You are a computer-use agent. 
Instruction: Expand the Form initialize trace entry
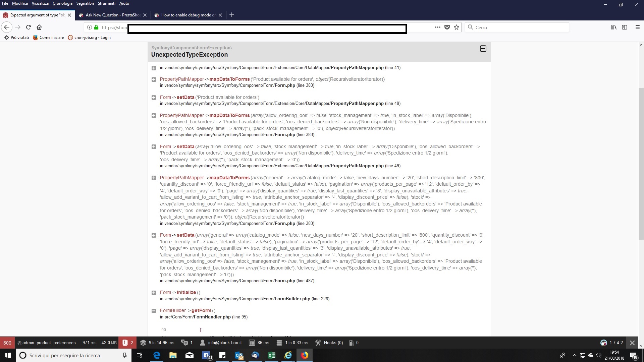[154, 293]
